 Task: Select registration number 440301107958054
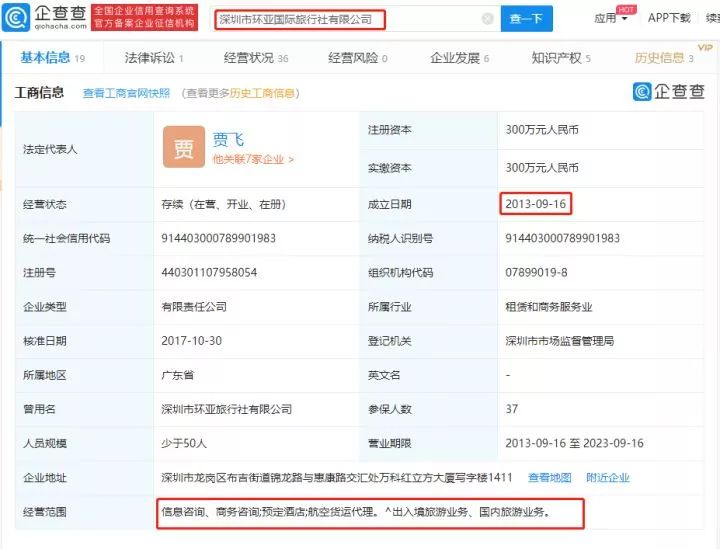[x=209, y=273]
